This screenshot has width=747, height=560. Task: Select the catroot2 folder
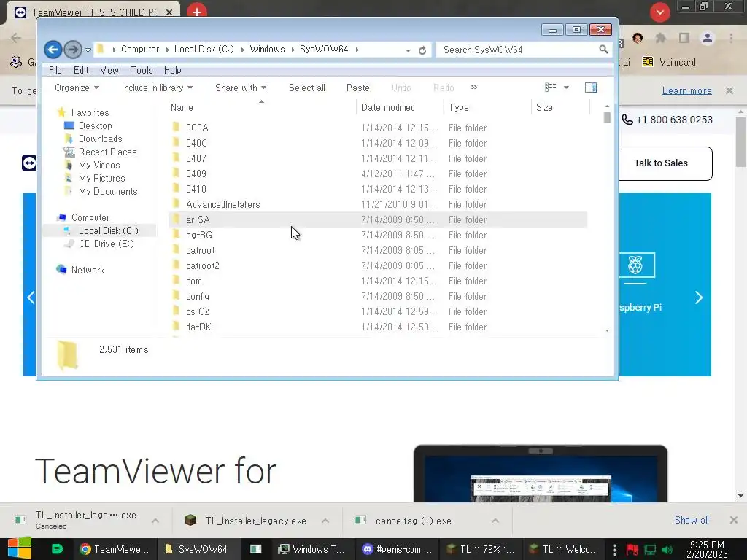pos(203,265)
